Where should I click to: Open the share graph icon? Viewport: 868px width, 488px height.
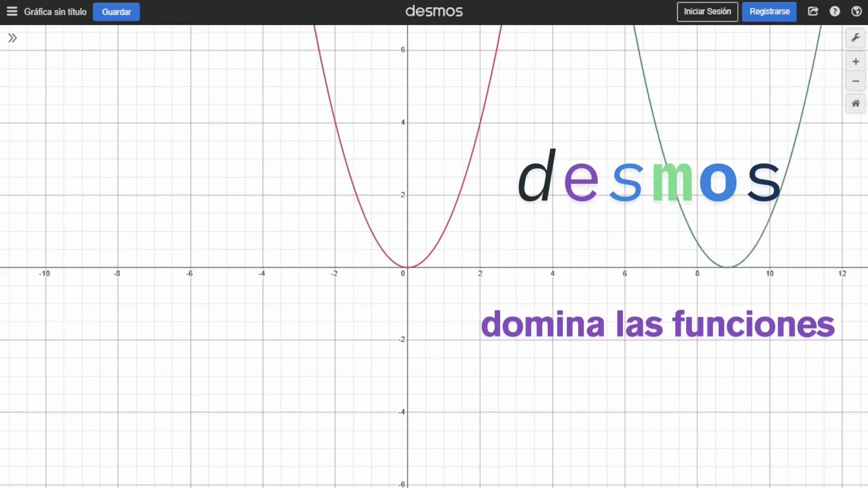(x=813, y=12)
